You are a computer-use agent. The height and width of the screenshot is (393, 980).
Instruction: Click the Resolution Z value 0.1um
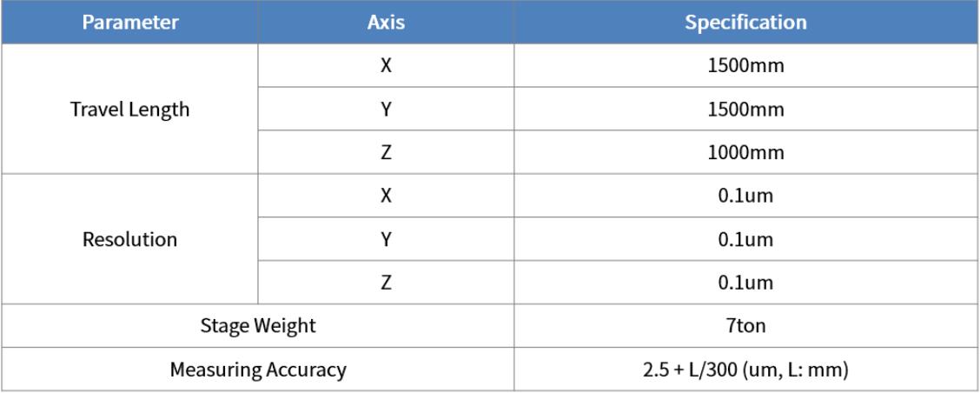(745, 283)
